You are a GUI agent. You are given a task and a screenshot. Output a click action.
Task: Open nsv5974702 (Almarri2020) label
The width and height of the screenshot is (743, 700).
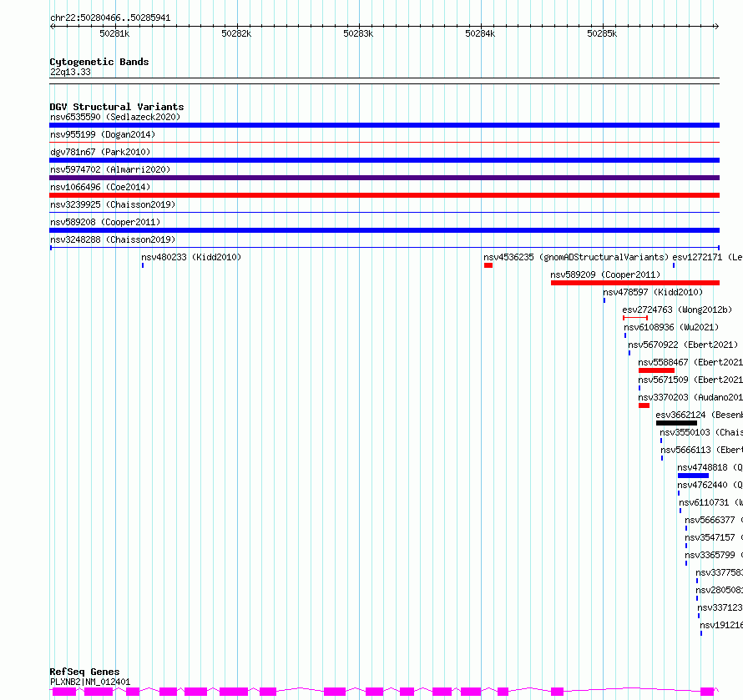pyautogui.click(x=110, y=169)
